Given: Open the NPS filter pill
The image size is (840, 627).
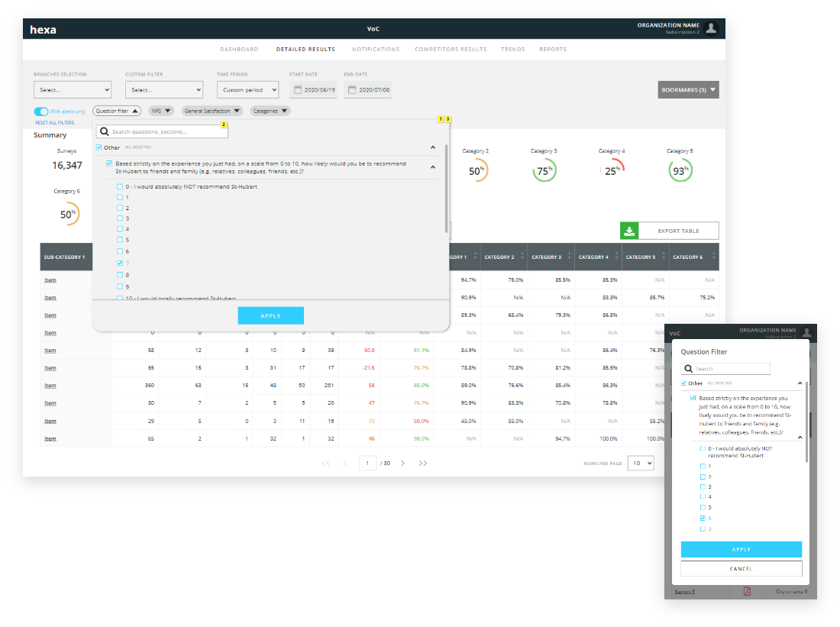Looking at the screenshot, I should [160, 111].
